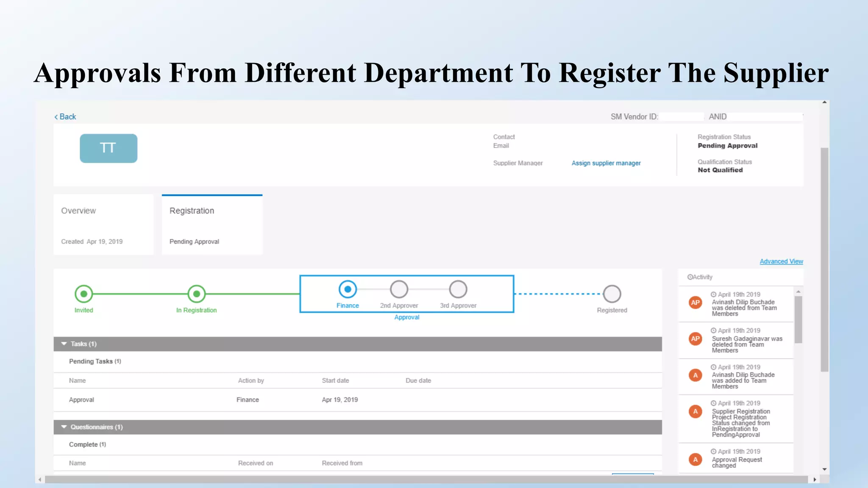Collapse the Questionnaires (1) section
This screenshot has height=488, width=868.
64,427
